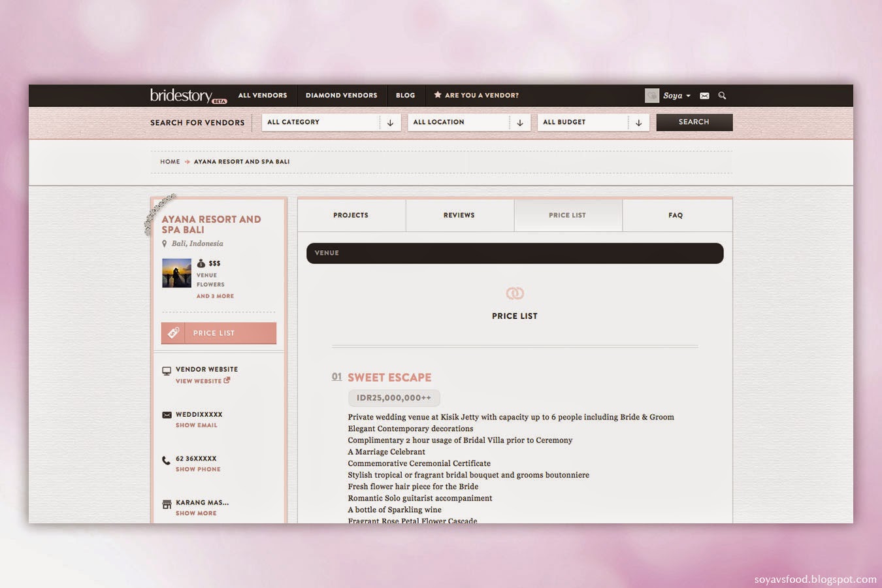The width and height of the screenshot is (882, 588).
Task: Click the star icon beside Are You A Vendor
Action: (438, 95)
